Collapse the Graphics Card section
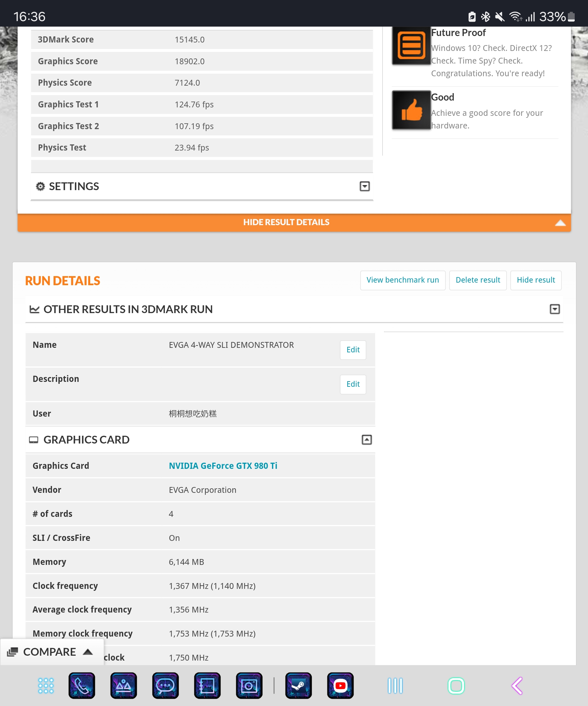588x706 pixels. tap(366, 440)
